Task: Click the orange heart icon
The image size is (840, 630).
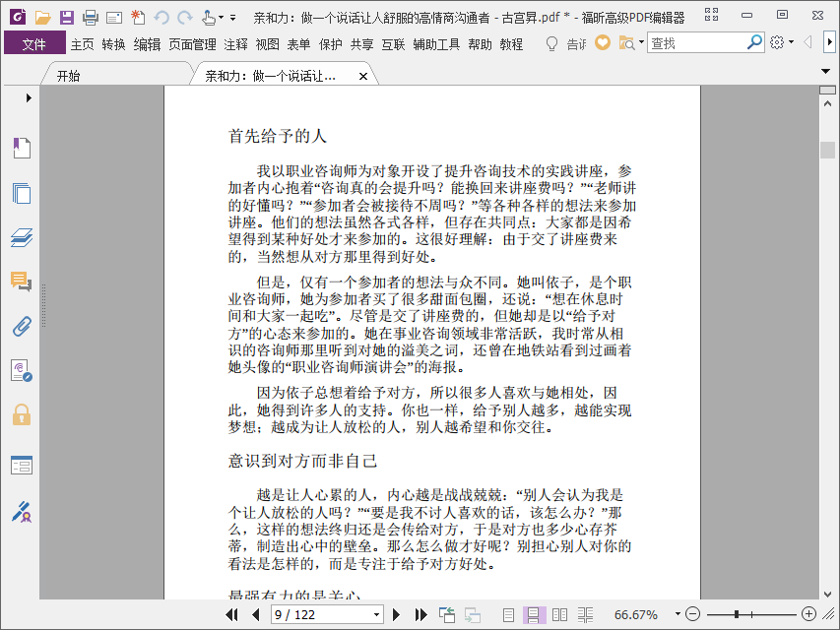Action: click(x=603, y=43)
